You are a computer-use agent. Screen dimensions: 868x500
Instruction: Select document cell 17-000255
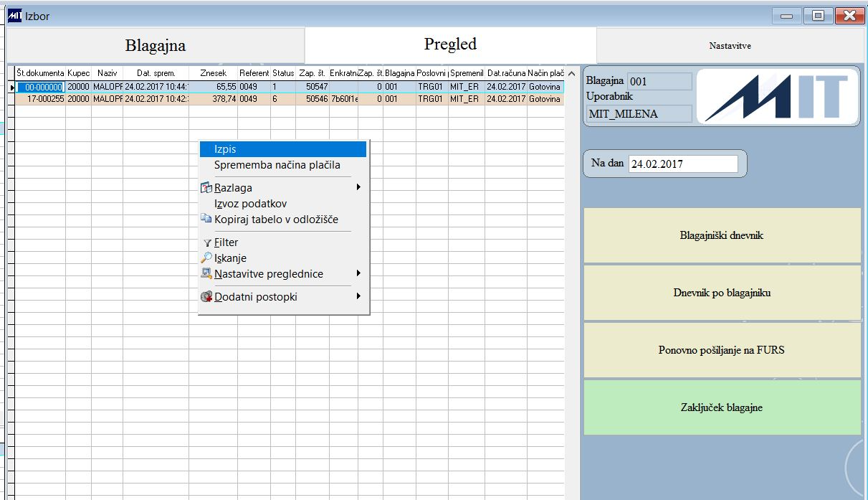pos(41,99)
